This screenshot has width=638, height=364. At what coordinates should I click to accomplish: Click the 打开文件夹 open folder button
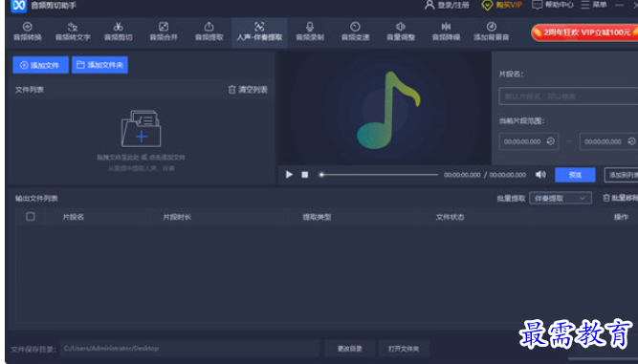(x=404, y=349)
